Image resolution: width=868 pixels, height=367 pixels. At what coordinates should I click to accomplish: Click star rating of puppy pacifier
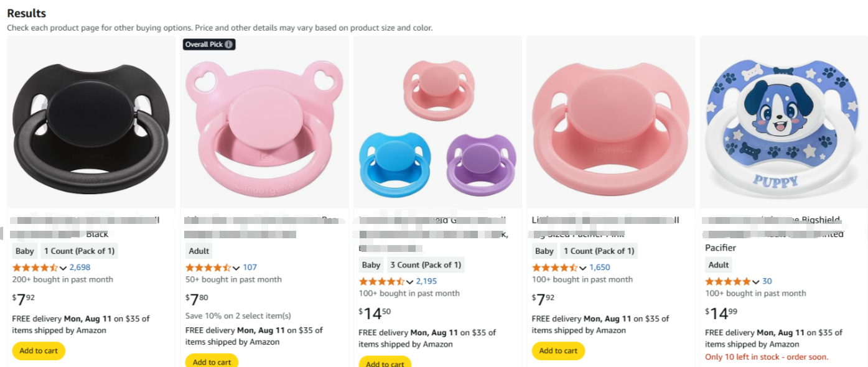[x=727, y=281]
